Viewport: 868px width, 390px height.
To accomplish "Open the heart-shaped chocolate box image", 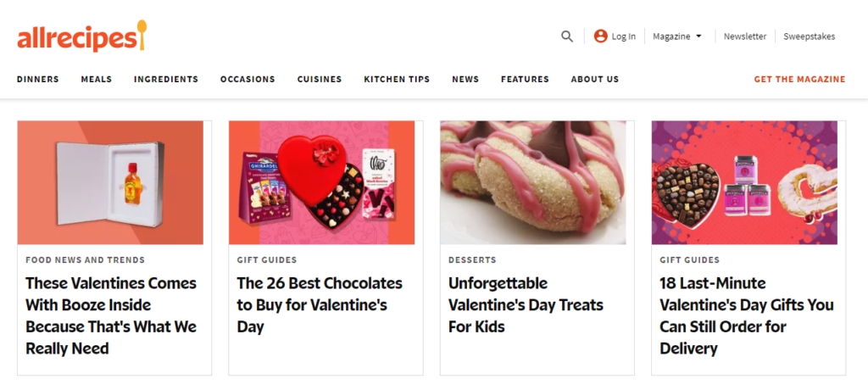I will pyautogui.click(x=321, y=183).
